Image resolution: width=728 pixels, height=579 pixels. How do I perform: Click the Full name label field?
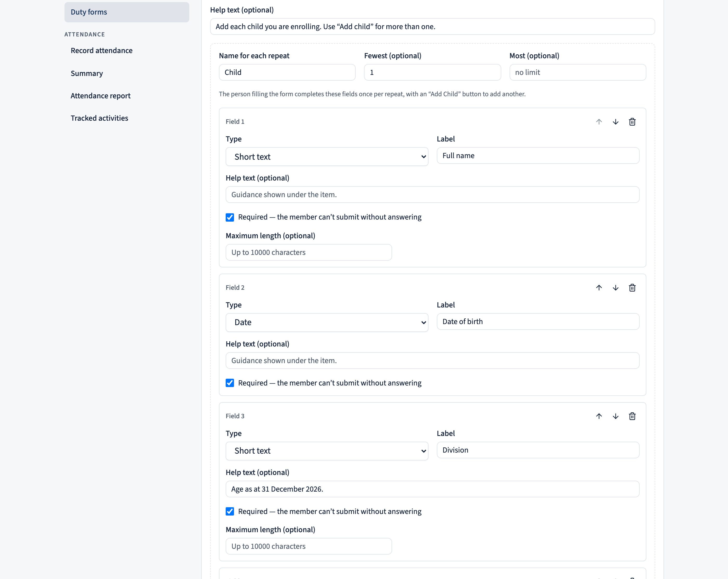(538, 156)
